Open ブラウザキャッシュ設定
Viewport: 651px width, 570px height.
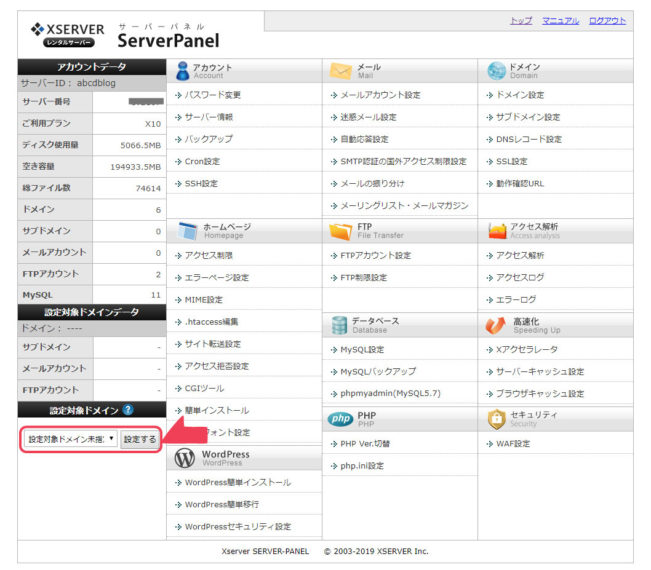tap(540, 394)
